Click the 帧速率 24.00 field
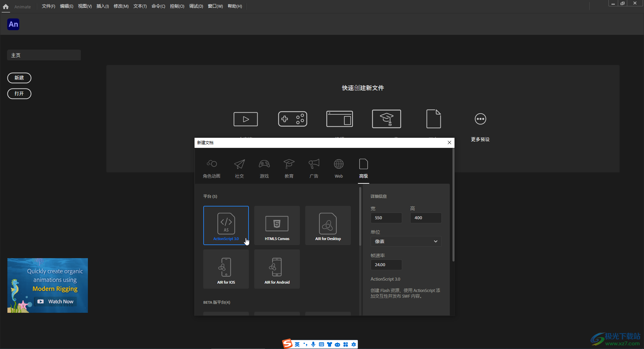Image resolution: width=644 pixels, height=349 pixels. point(386,265)
